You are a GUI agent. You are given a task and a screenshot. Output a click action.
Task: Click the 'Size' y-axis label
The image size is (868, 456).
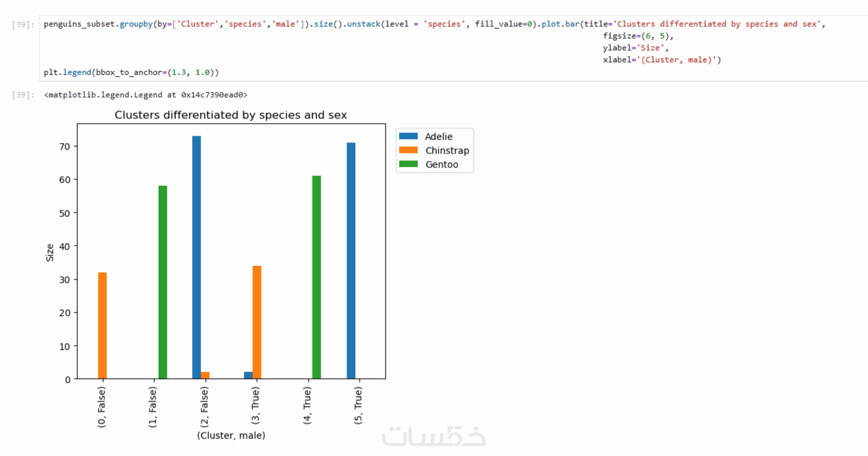pyautogui.click(x=50, y=252)
